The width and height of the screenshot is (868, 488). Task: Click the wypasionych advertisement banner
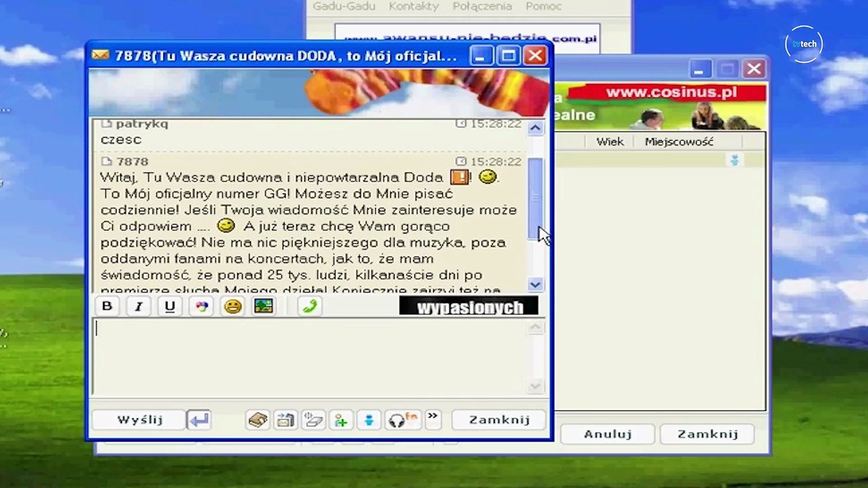469,306
